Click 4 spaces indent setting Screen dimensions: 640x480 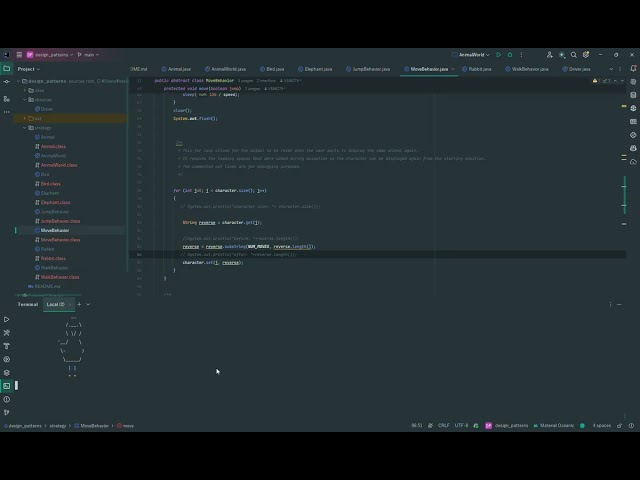point(602,425)
